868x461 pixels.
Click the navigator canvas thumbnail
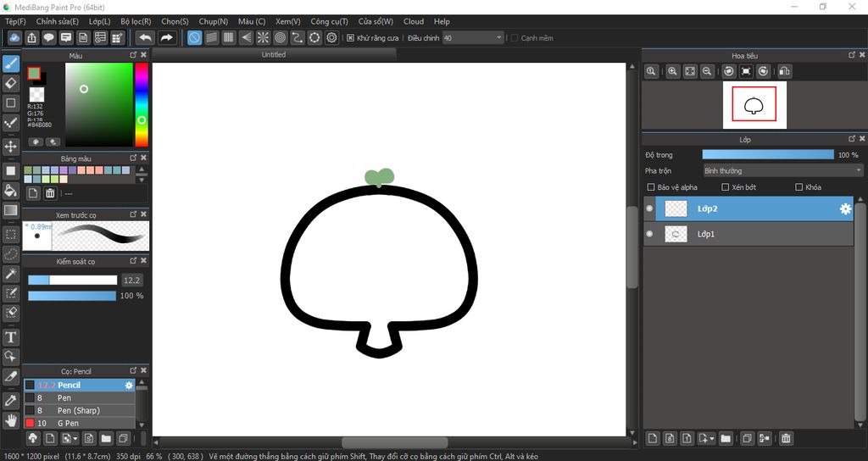pyautogui.click(x=754, y=104)
